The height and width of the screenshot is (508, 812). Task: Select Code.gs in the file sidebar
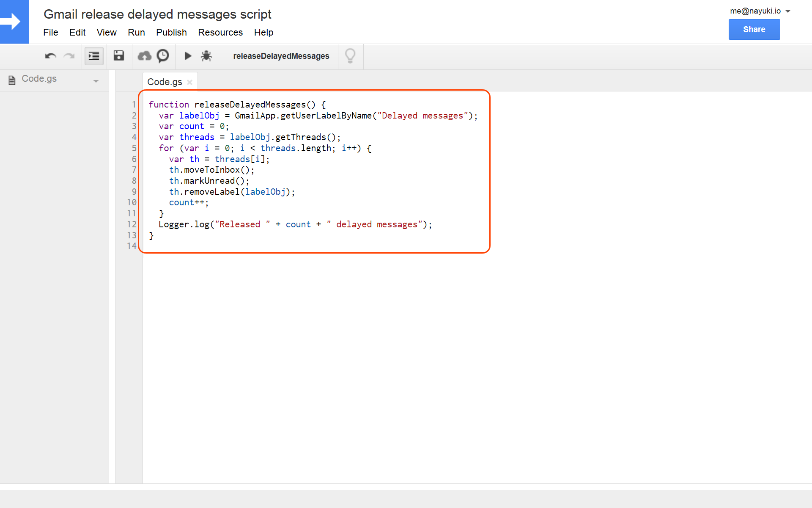[x=39, y=79]
